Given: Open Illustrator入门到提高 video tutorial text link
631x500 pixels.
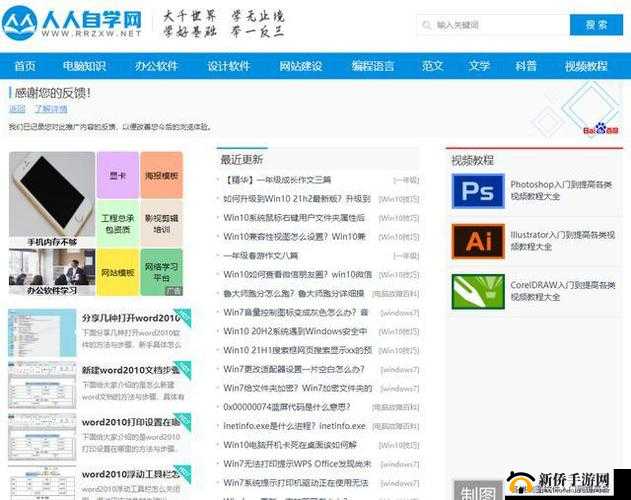Looking at the screenshot, I should (563, 240).
